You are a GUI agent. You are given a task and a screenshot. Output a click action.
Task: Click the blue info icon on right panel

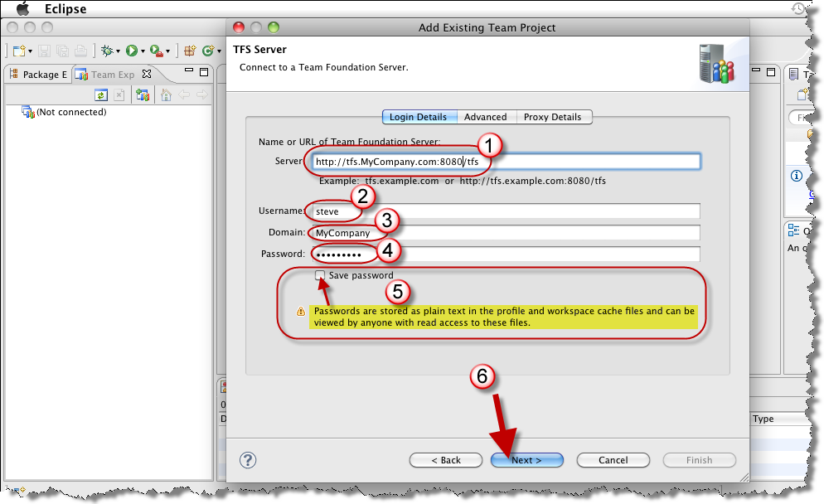pyautogui.click(x=797, y=176)
